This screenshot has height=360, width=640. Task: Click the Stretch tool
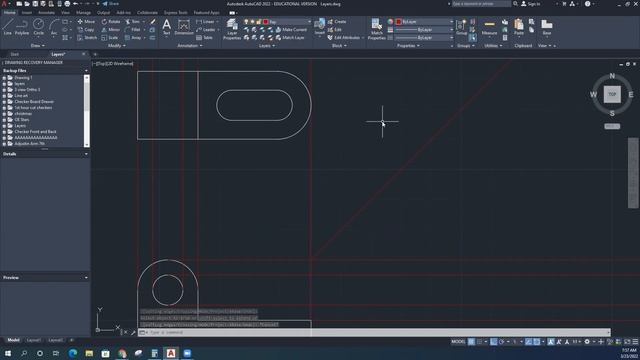(x=87, y=38)
